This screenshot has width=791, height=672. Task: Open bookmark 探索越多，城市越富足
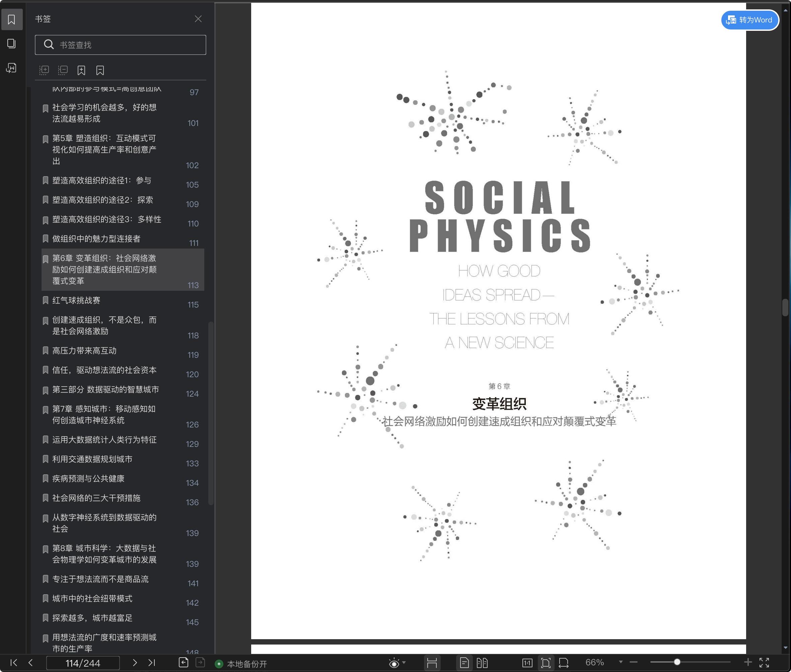click(x=123, y=619)
